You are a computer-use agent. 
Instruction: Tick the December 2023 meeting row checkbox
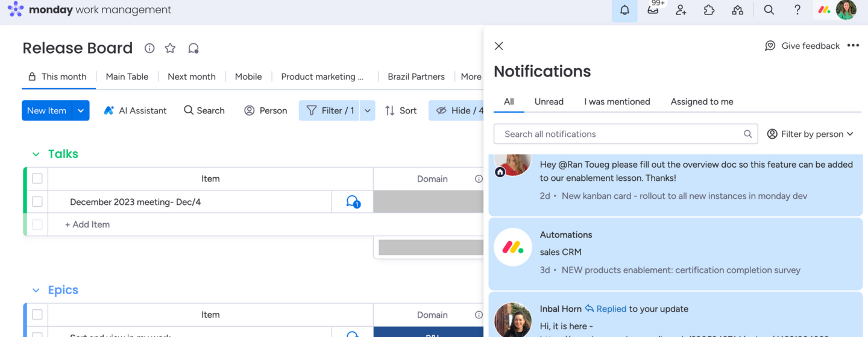point(37,201)
